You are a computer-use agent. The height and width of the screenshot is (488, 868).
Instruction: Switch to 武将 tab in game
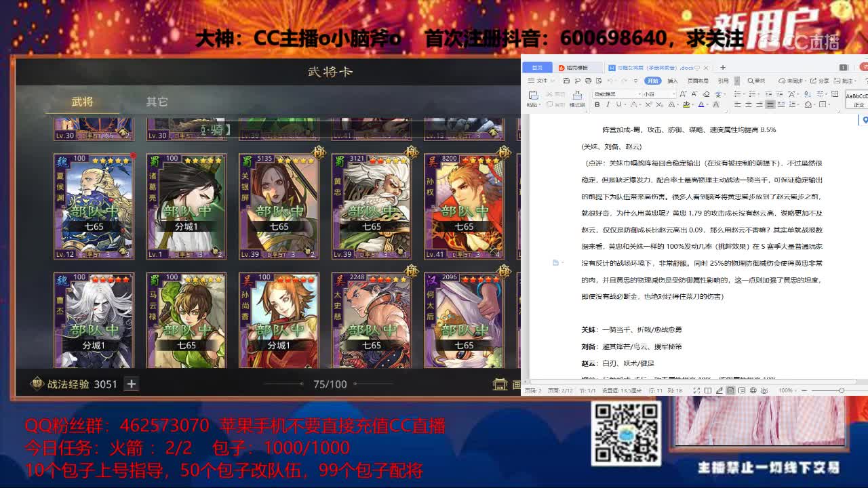click(83, 102)
